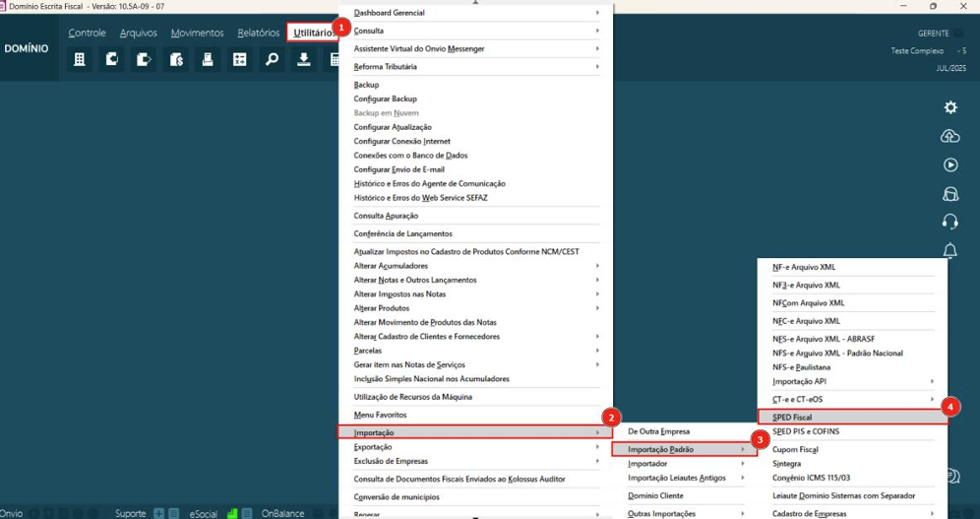Select Conferência de Lançamentos option
This screenshot has width=980, height=519.
click(403, 233)
